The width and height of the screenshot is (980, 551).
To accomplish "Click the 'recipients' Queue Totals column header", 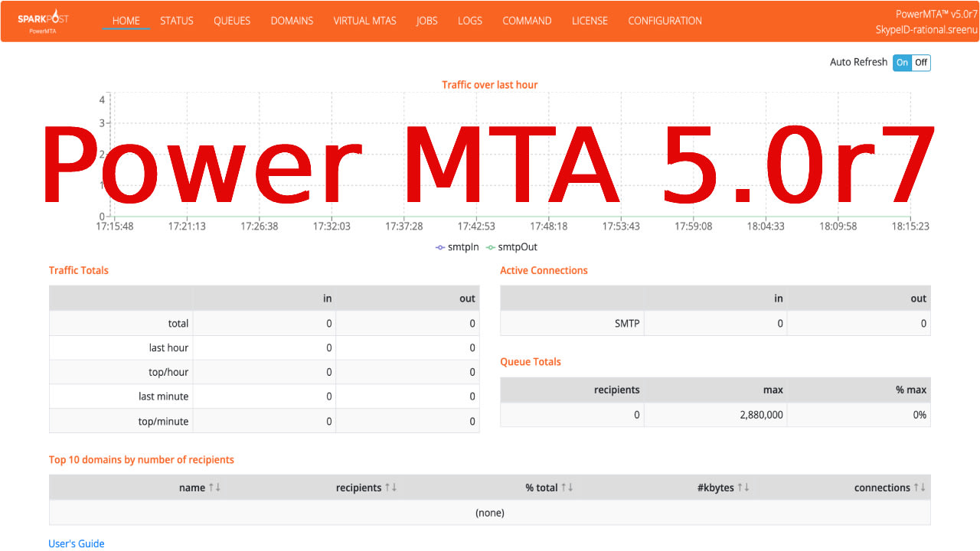I will tap(616, 390).
